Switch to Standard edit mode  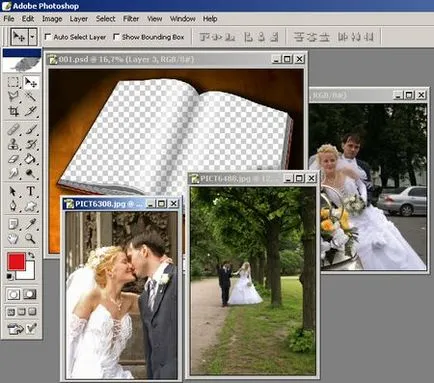click(13, 294)
